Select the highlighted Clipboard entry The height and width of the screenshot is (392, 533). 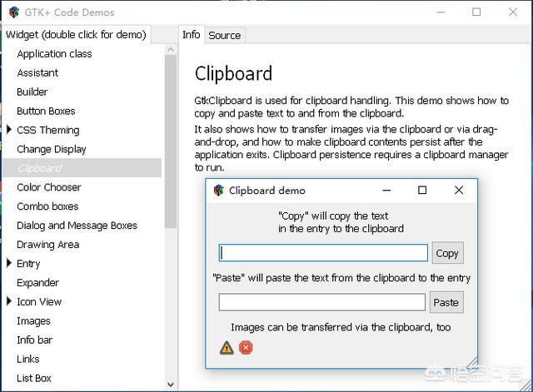pyautogui.click(x=82, y=168)
